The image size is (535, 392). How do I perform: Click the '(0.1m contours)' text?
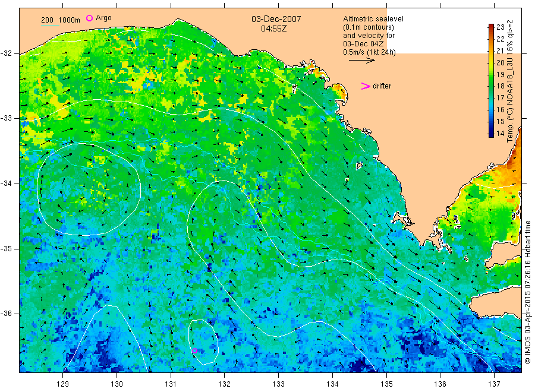368,27
